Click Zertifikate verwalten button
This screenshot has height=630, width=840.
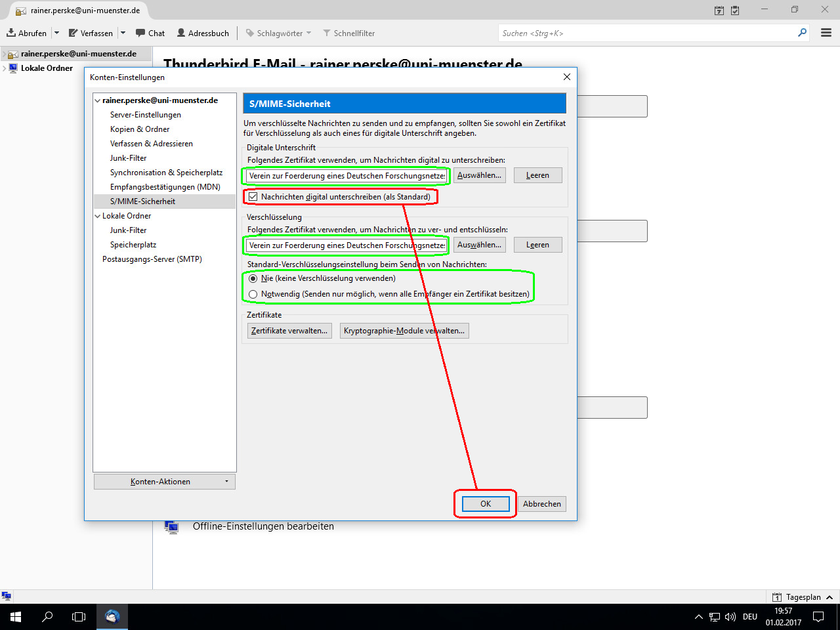coord(289,331)
